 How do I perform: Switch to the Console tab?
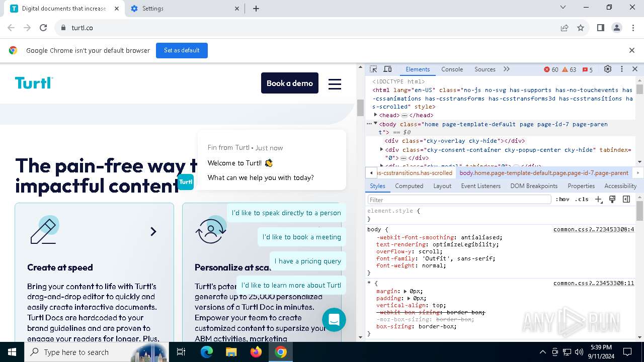[452, 69]
